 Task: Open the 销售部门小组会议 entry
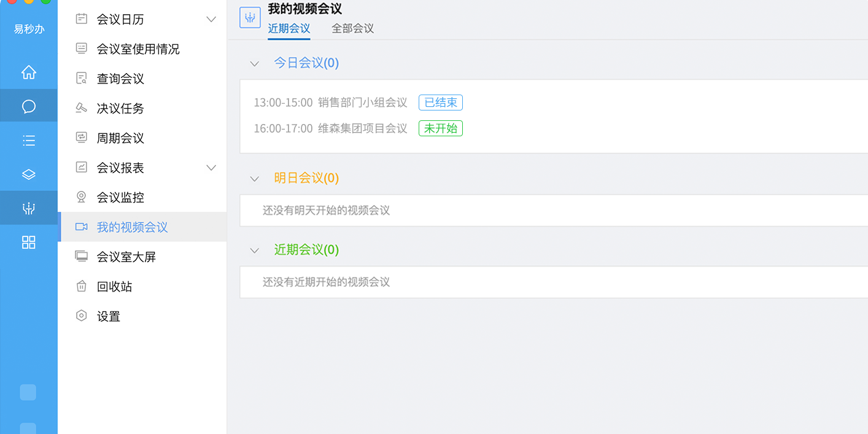pos(363,103)
